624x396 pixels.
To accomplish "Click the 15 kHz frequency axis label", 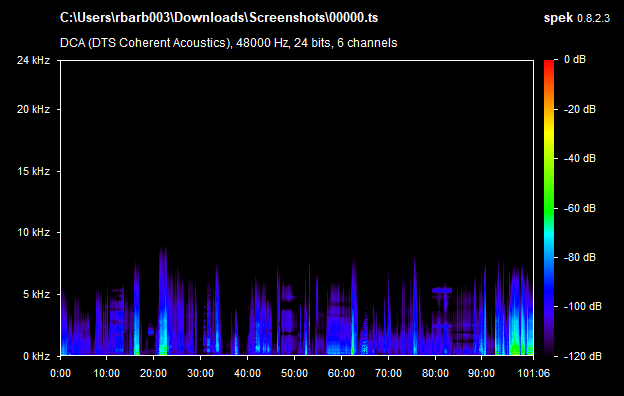I will click(x=33, y=171).
